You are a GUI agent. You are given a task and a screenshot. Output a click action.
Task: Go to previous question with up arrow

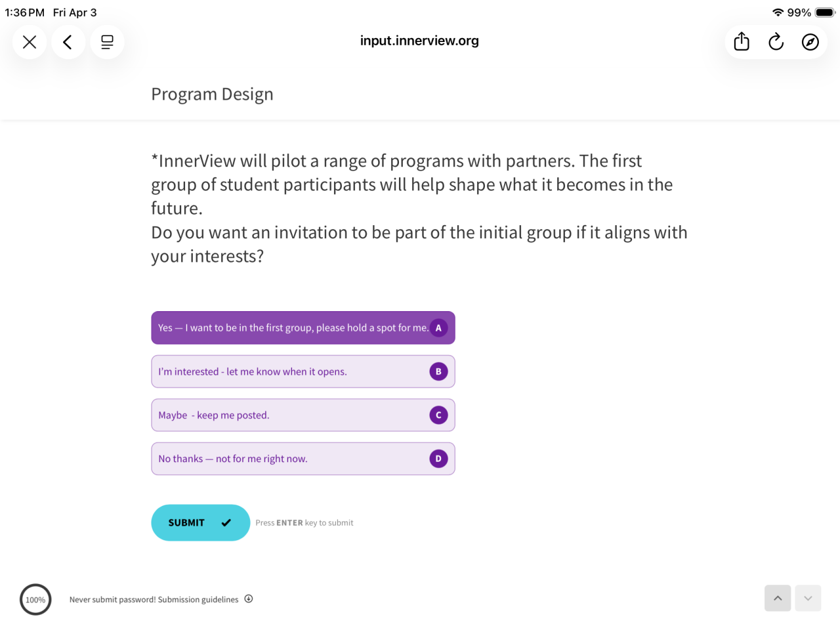coord(778,598)
